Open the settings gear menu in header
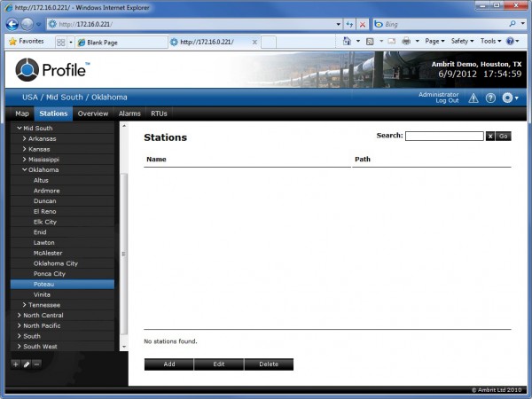The height and width of the screenshot is (399, 532). pyautogui.click(x=510, y=98)
